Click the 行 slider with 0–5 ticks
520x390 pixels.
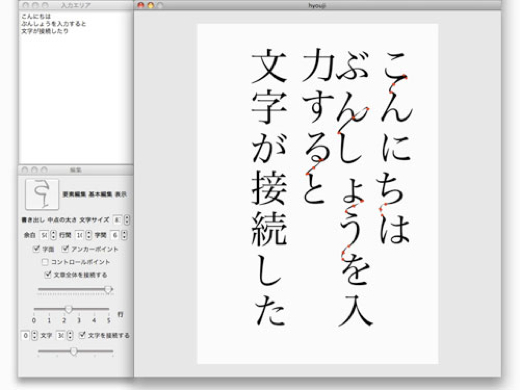(x=71, y=310)
